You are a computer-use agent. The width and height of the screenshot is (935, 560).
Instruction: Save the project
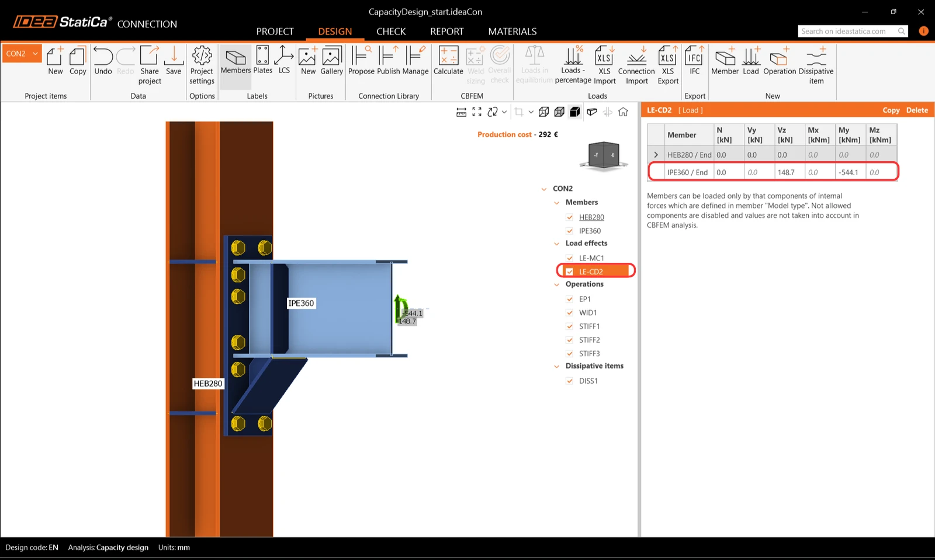[x=174, y=61]
